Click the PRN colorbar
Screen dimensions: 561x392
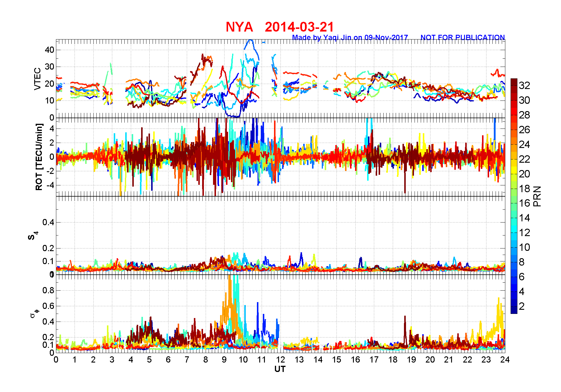click(x=514, y=196)
